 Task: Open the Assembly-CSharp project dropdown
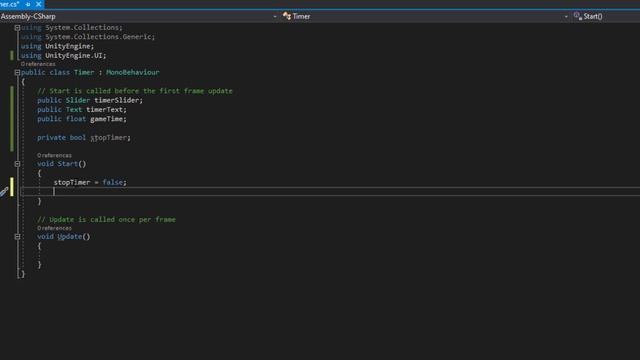[x=139, y=16]
